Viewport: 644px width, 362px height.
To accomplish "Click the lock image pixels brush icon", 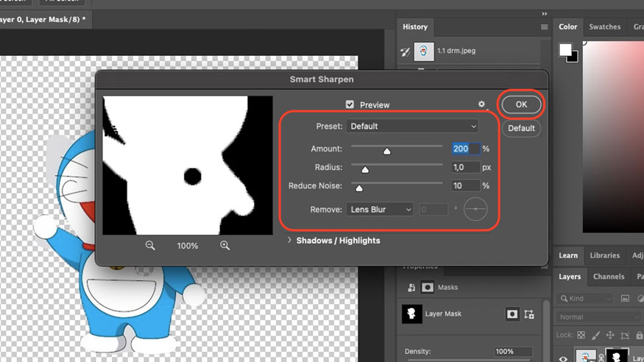I will coord(598,335).
